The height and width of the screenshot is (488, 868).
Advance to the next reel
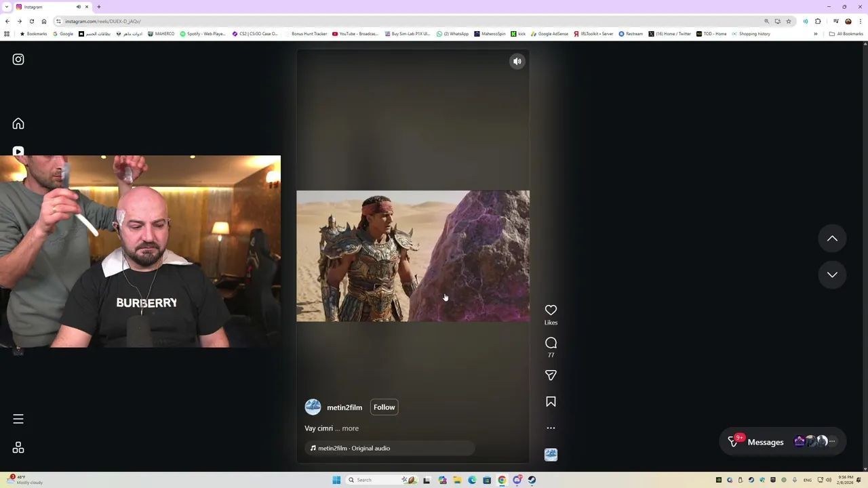832,274
